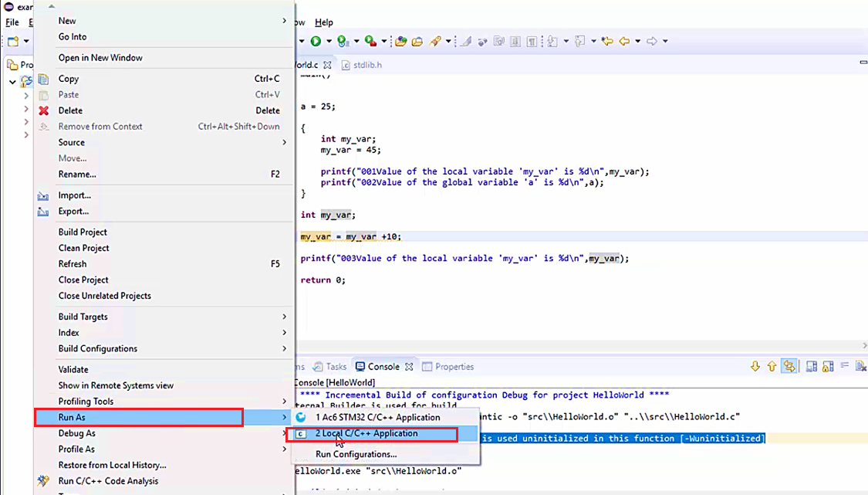The width and height of the screenshot is (868, 495).
Task: Click the Copy icon in context menu
Action: (x=43, y=79)
